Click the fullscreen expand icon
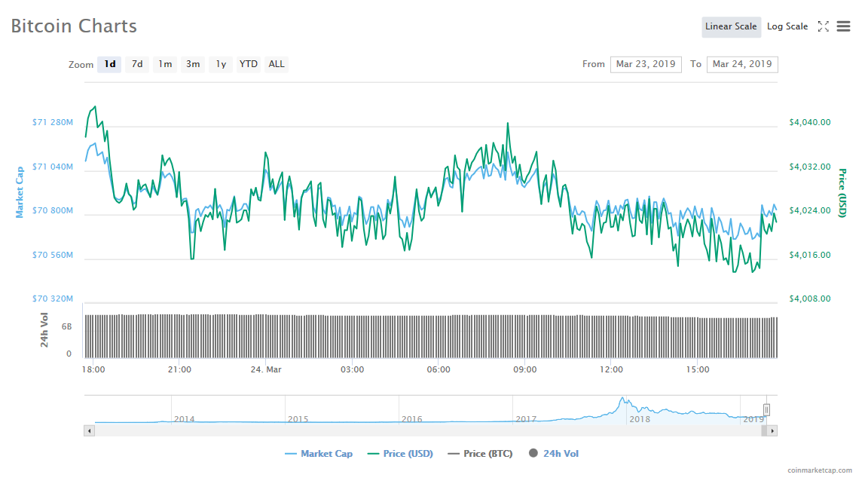The image size is (868, 490). 824,26
